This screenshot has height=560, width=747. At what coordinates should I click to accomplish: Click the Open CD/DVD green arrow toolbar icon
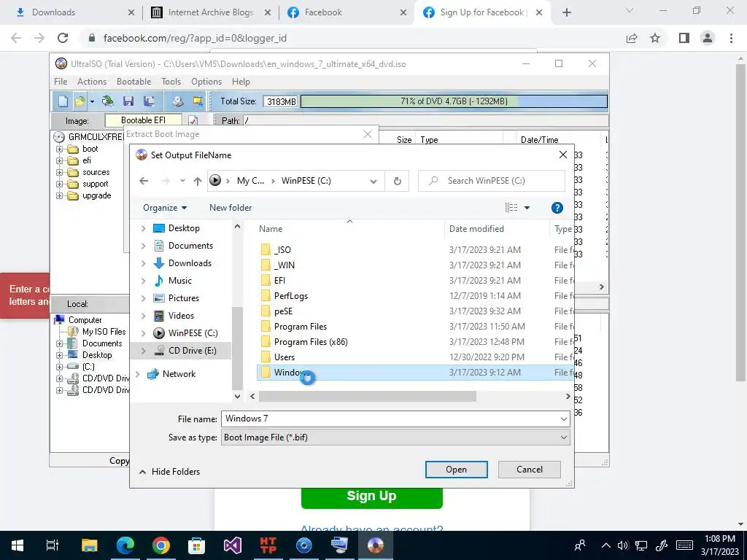(x=108, y=101)
